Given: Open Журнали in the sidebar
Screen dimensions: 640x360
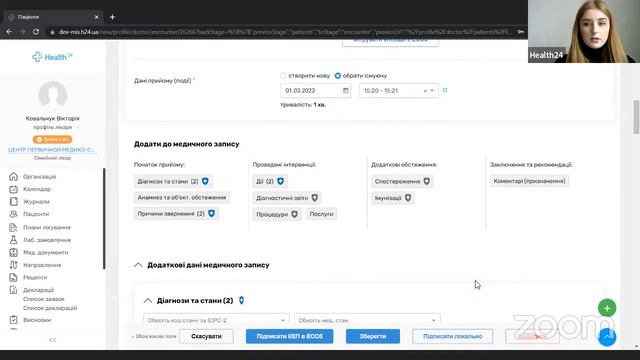Looking at the screenshot, I should point(36,202).
